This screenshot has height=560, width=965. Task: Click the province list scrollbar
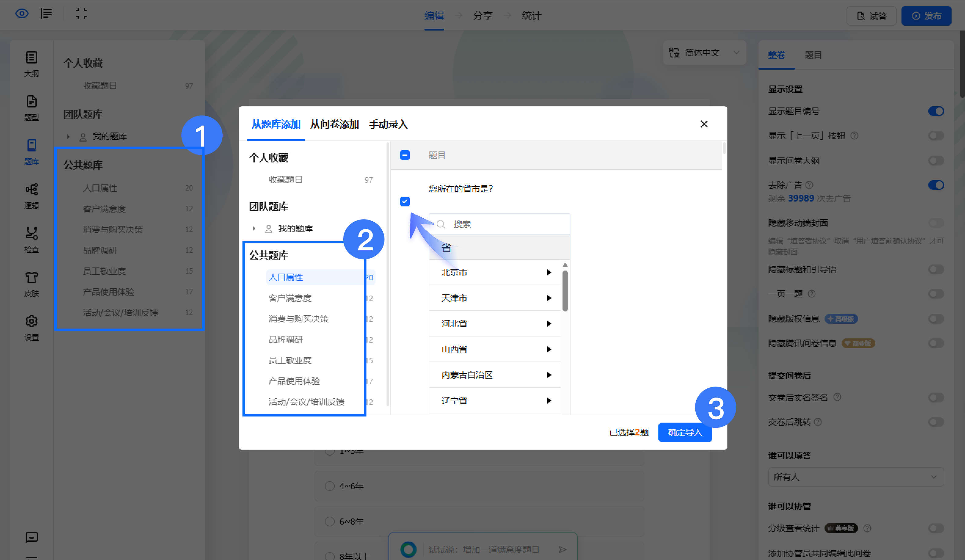coord(565,291)
